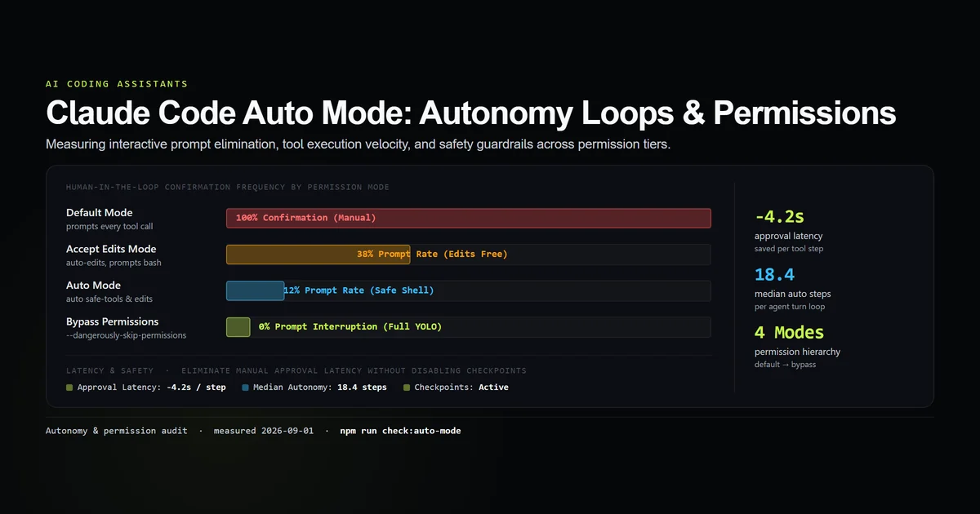Click '12% Prompt Rate (Safe Shell)' label
The width and height of the screenshot is (980, 514).
point(359,290)
